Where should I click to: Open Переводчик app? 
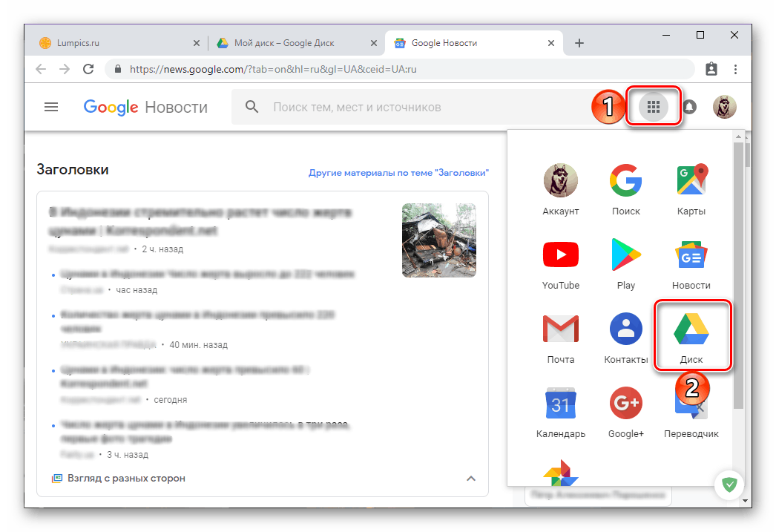pyautogui.click(x=691, y=421)
